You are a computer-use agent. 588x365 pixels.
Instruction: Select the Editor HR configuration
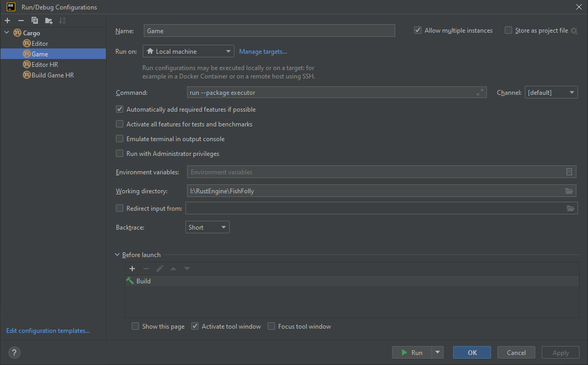(x=44, y=65)
